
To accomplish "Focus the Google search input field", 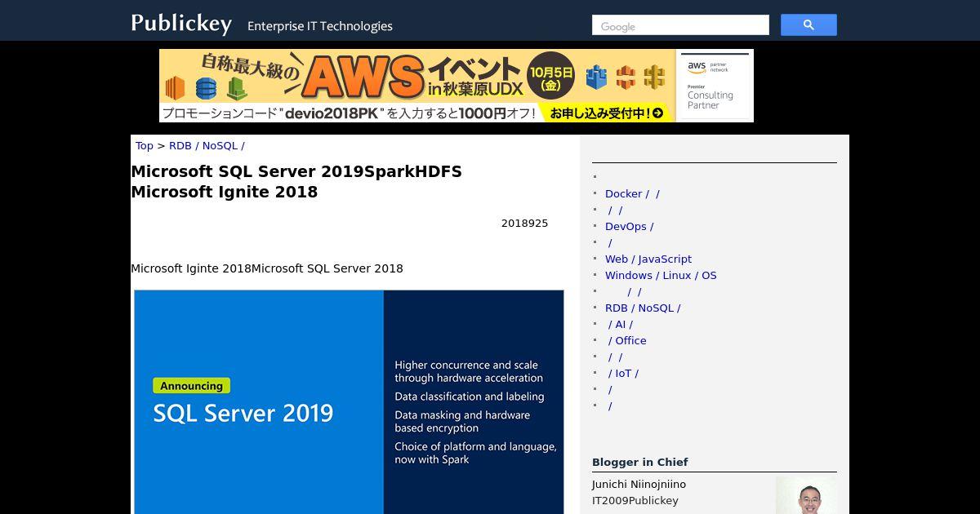I will (680, 25).
